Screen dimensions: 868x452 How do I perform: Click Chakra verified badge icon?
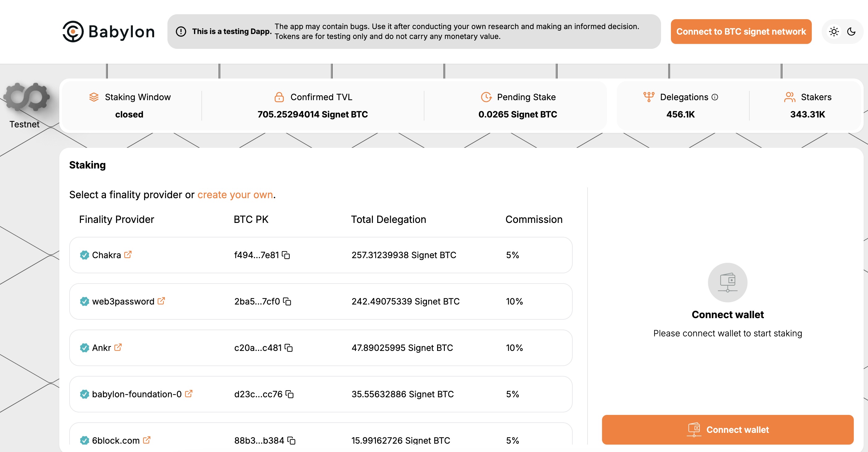(84, 255)
